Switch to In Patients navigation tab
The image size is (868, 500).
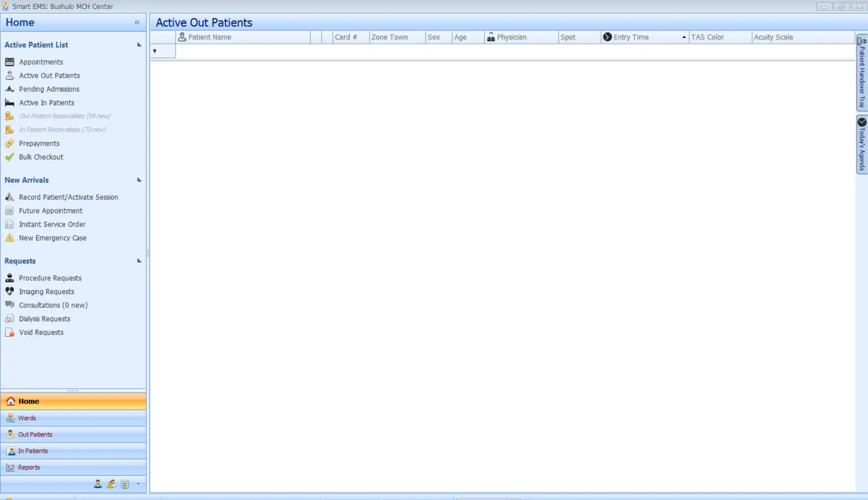click(x=73, y=451)
